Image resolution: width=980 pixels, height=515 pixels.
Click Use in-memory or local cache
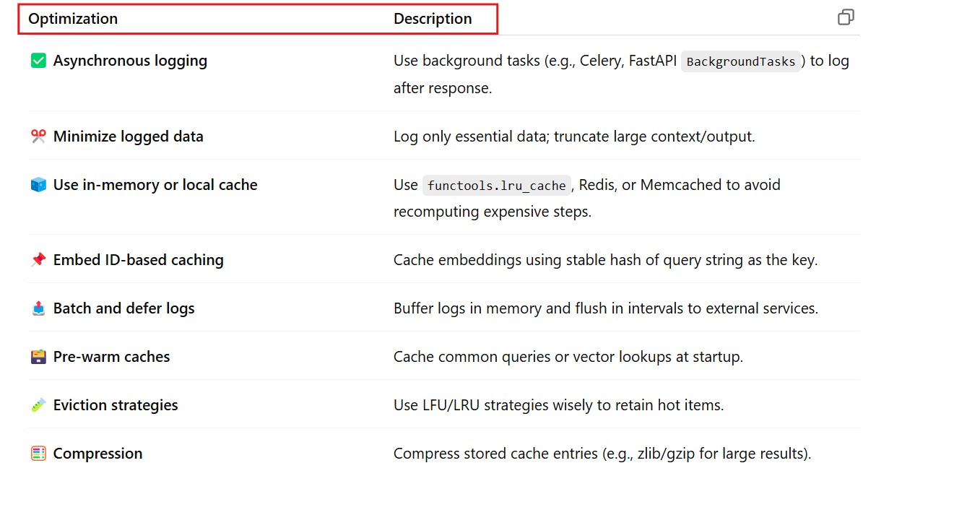(x=155, y=185)
